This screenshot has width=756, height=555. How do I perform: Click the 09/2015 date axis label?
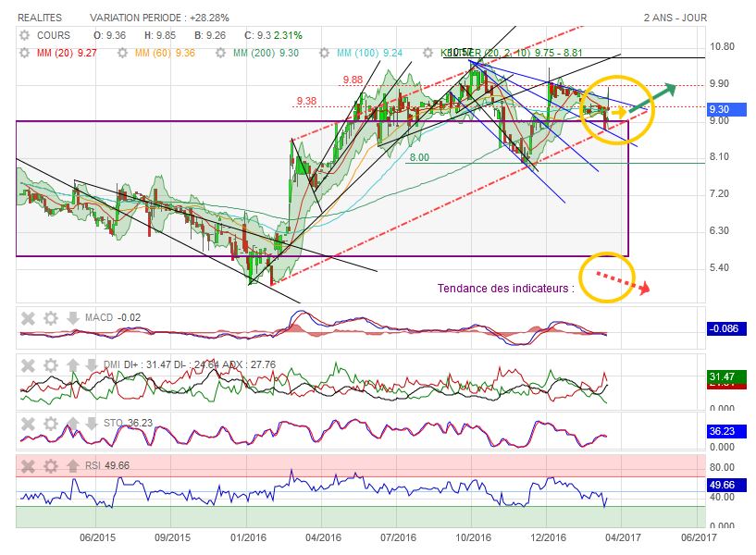coord(173,537)
